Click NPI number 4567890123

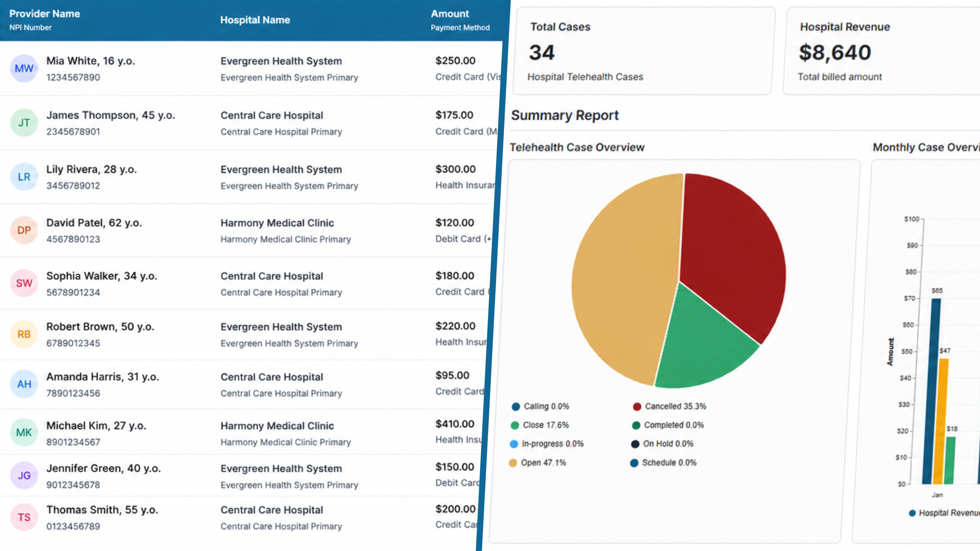[x=73, y=239]
